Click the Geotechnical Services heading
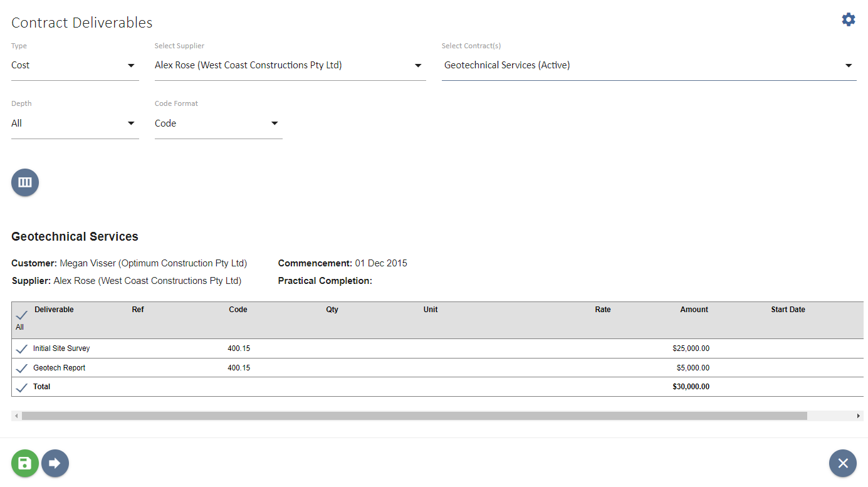 pos(75,236)
